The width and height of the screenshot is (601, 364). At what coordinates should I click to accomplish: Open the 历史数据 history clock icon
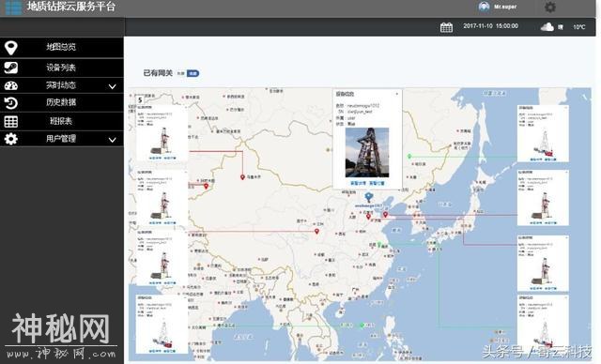coord(10,102)
